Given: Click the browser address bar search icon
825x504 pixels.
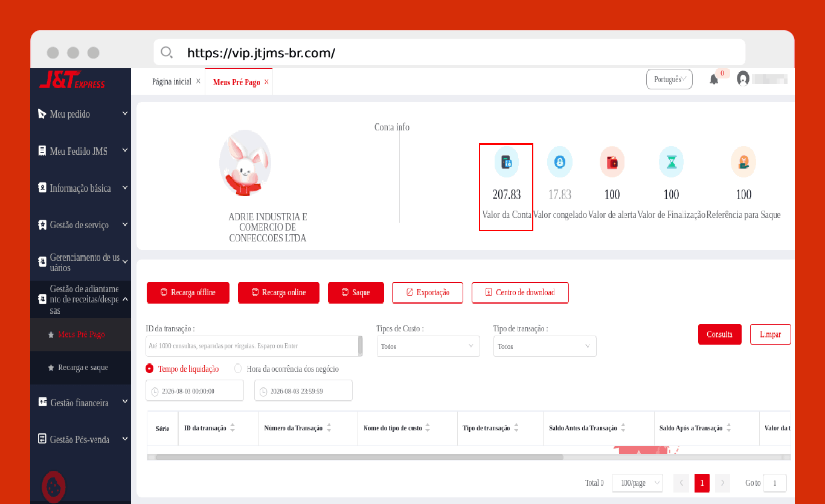Looking at the screenshot, I should [x=167, y=53].
